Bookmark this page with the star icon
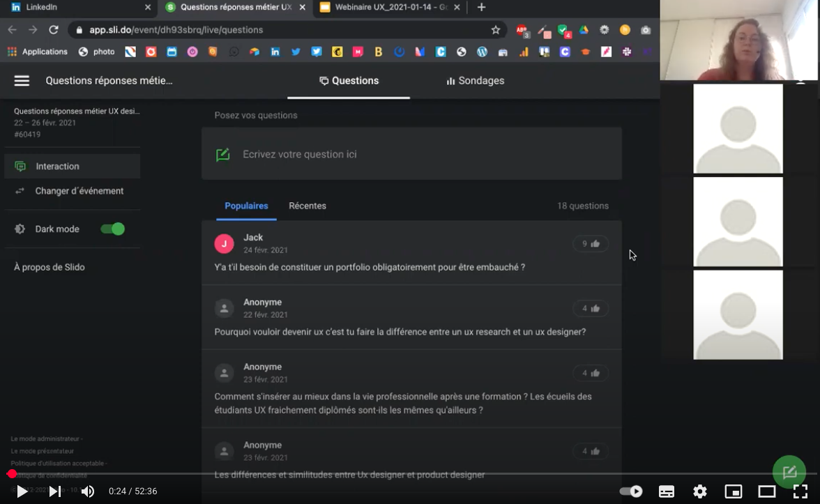The image size is (820, 504). tap(495, 30)
